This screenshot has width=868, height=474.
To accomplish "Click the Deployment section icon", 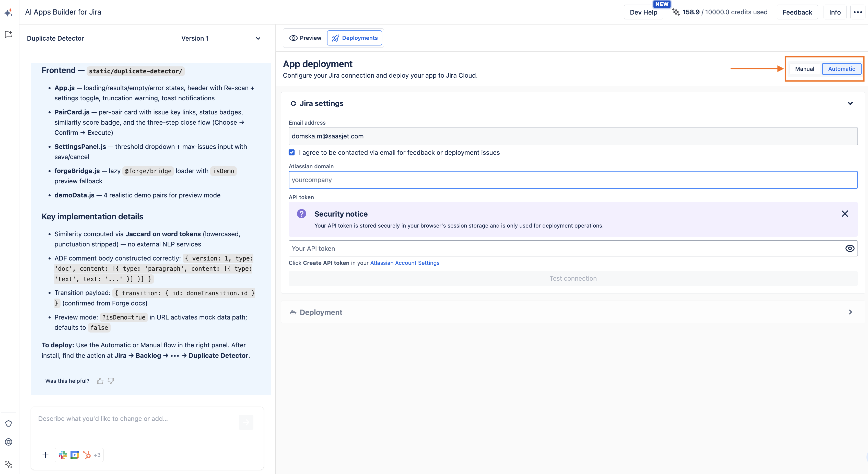I will [293, 312].
